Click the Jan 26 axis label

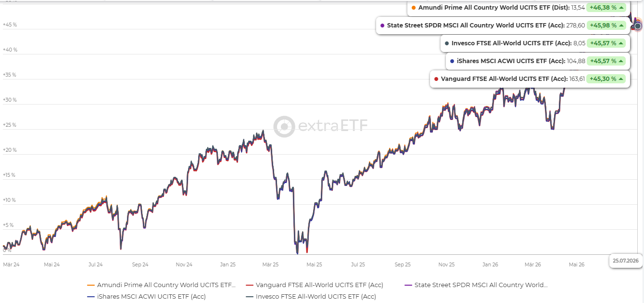490,264
